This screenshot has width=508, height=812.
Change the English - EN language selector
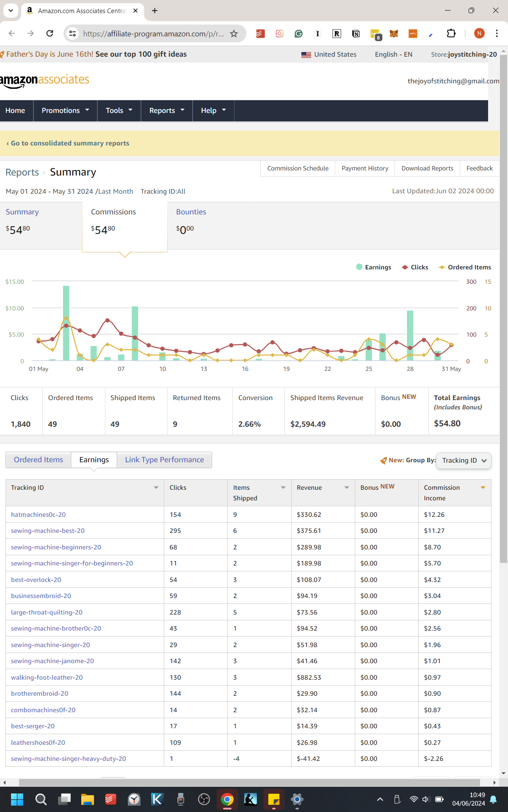394,55
